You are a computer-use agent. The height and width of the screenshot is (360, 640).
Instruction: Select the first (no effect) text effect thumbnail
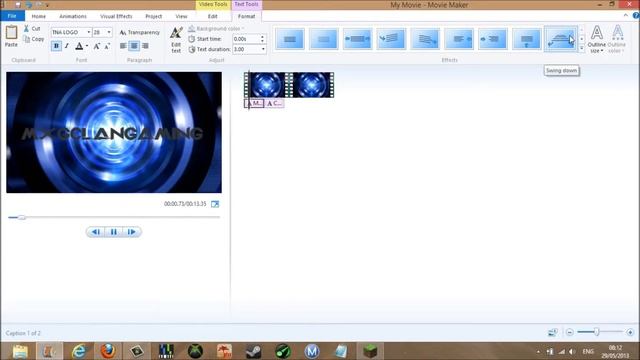[290, 39]
